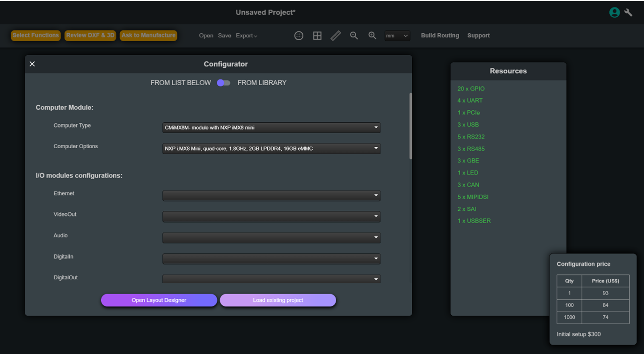Click the 'FROM LIBRARY' label

(262, 83)
